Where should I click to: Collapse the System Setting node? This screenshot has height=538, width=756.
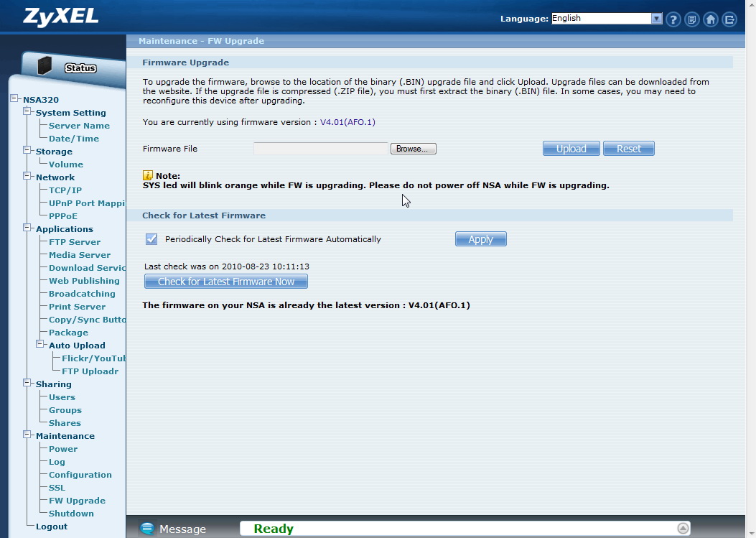click(x=27, y=111)
